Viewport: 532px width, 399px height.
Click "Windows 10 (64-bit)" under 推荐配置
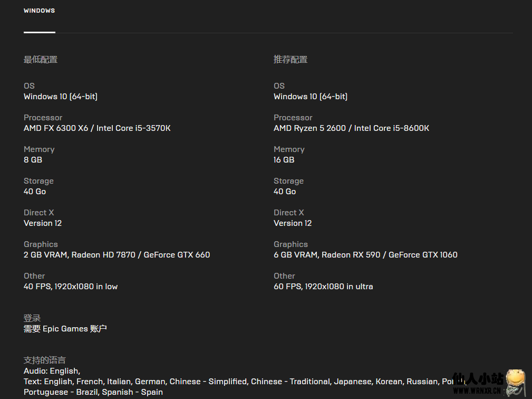click(x=311, y=97)
